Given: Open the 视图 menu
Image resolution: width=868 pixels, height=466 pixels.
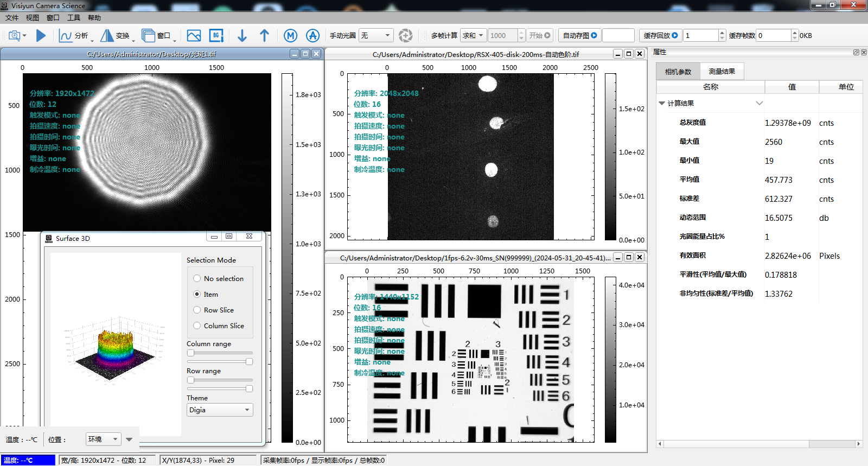Looking at the screenshot, I should 33,18.
